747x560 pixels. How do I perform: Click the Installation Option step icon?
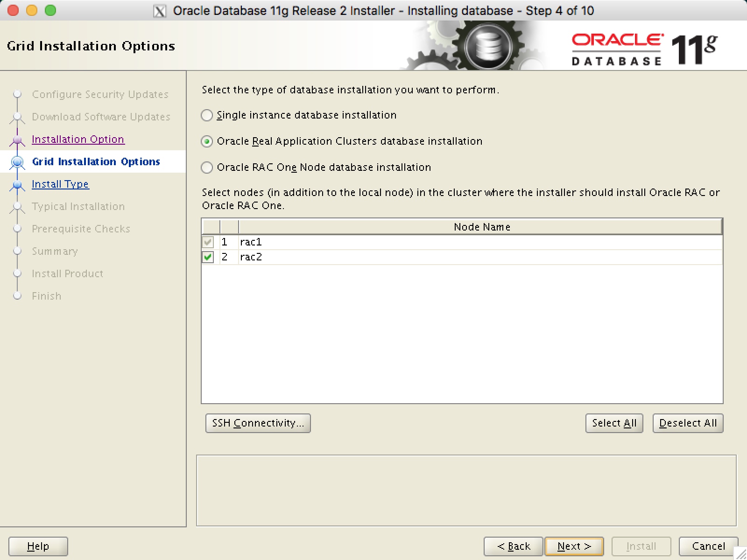pyautogui.click(x=18, y=140)
